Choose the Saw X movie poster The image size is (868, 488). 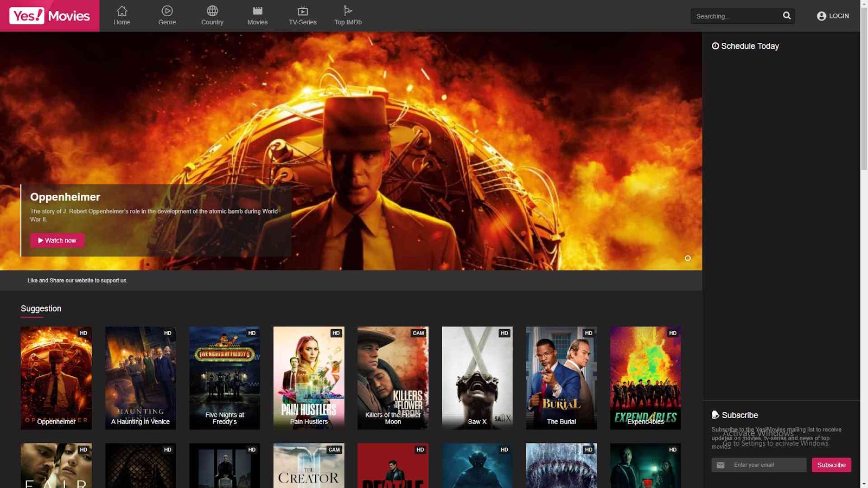tap(477, 378)
